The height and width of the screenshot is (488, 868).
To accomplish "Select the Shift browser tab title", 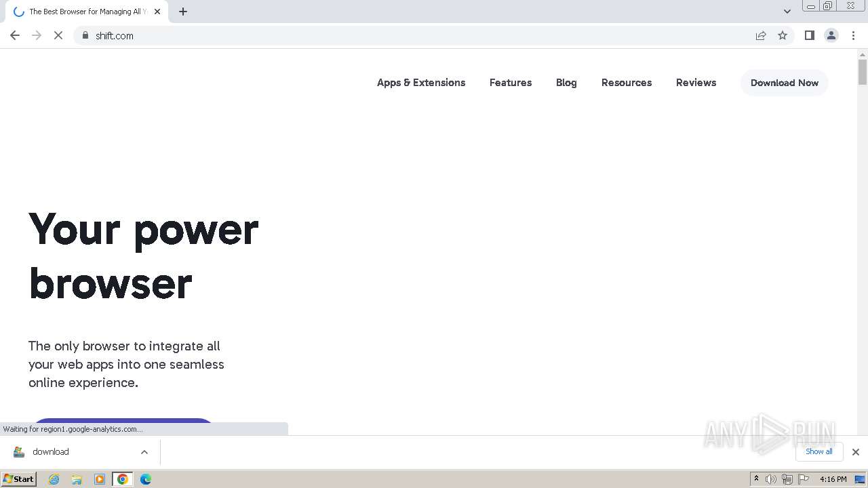I will (88, 12).
